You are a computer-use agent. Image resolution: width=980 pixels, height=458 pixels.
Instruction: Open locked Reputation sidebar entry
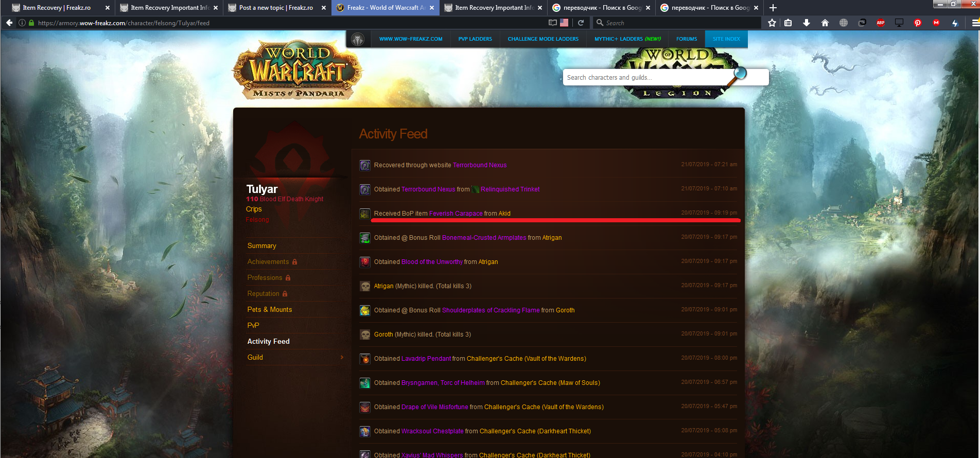[x=267, y=294]
